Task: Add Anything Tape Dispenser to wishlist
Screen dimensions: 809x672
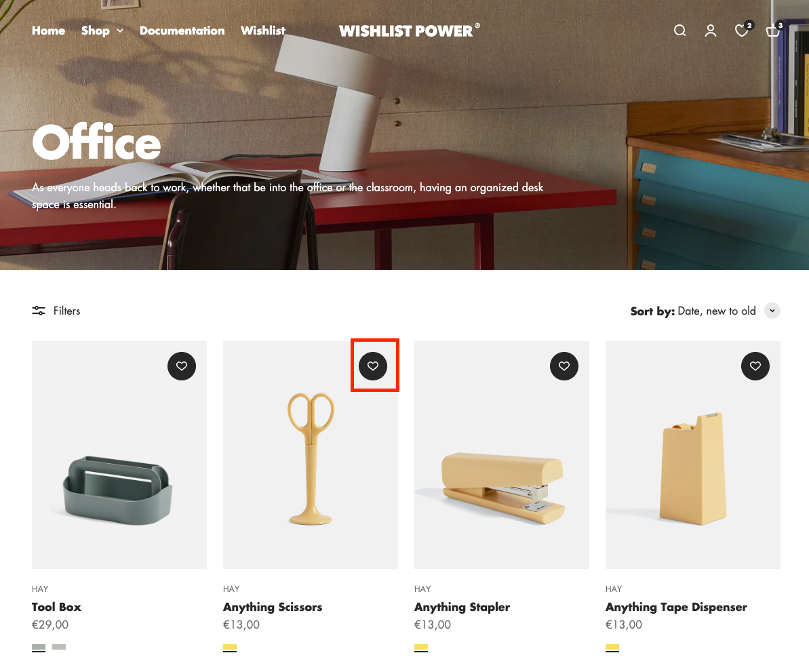Action: (755, 366)
